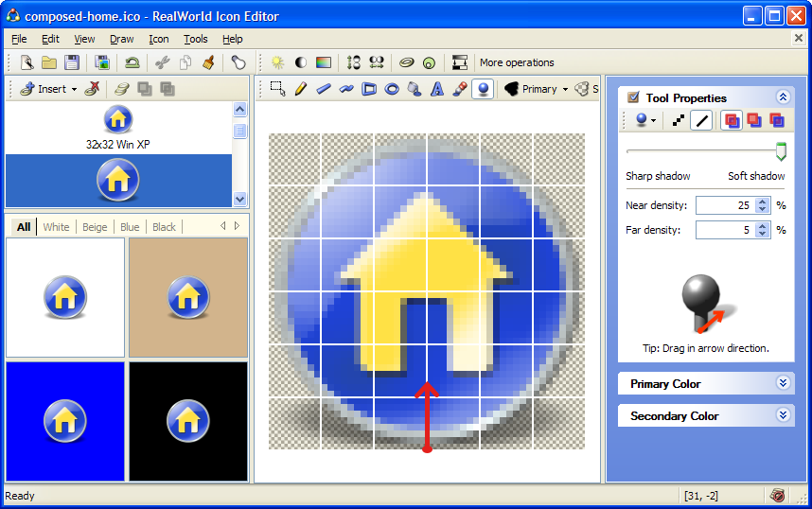Viewport: 812px width, 509px height.
Task: Show next background tabs with the right arrow
Action: click(x=237, y=226)
